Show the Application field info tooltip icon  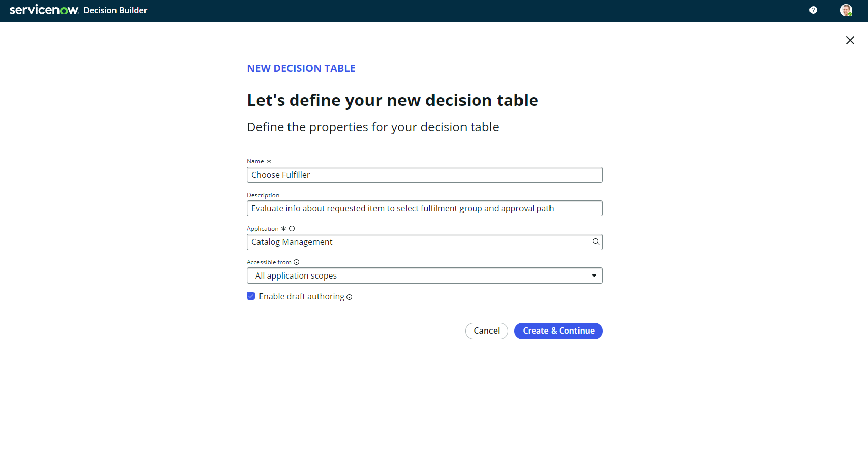[x=292, y=229]
